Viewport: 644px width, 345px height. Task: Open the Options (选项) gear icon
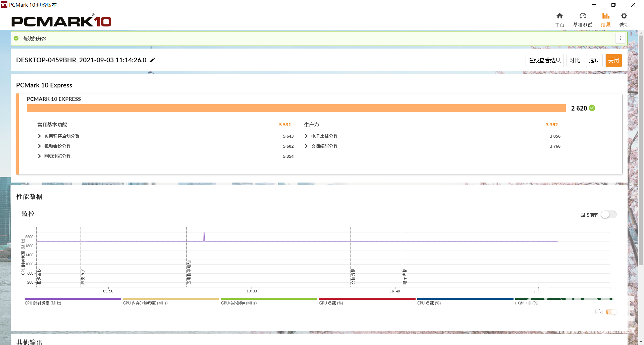coord(624,16)
